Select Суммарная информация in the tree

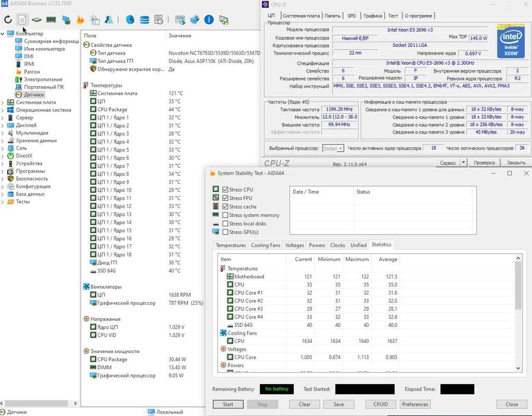[x=51, y=41]
